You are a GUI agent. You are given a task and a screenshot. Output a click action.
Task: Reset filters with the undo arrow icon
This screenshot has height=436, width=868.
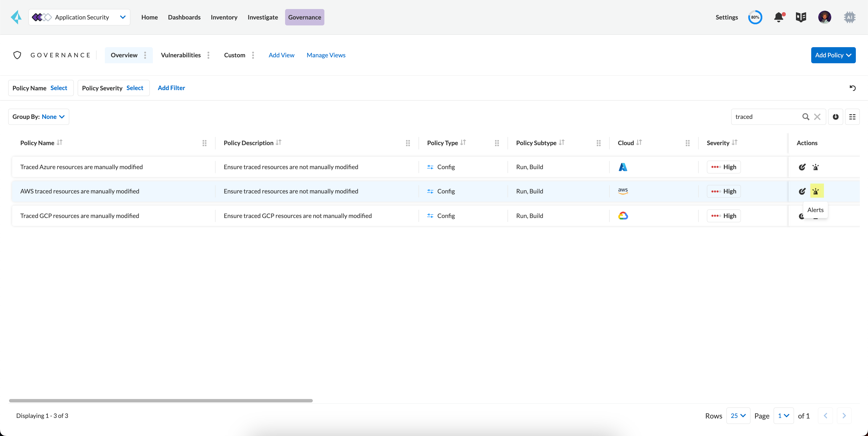click(x=852, y=88)
